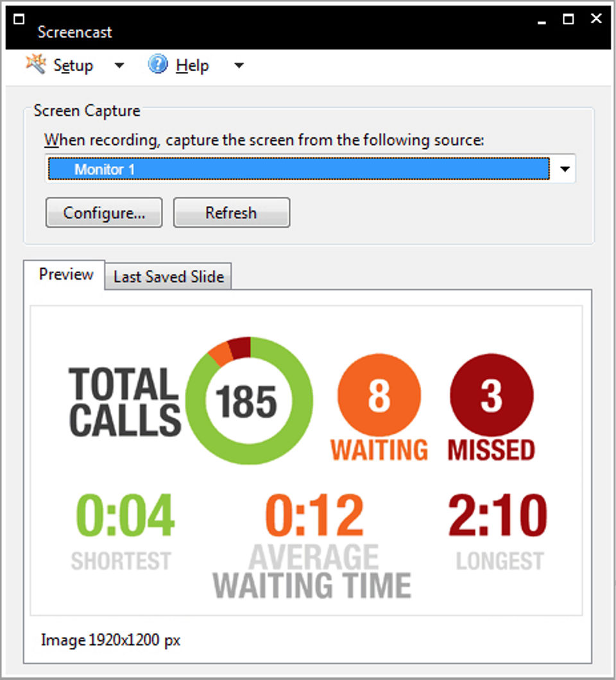616x680 pixels.
Task: Click the Setup wand icon
Action: point(35,64)
